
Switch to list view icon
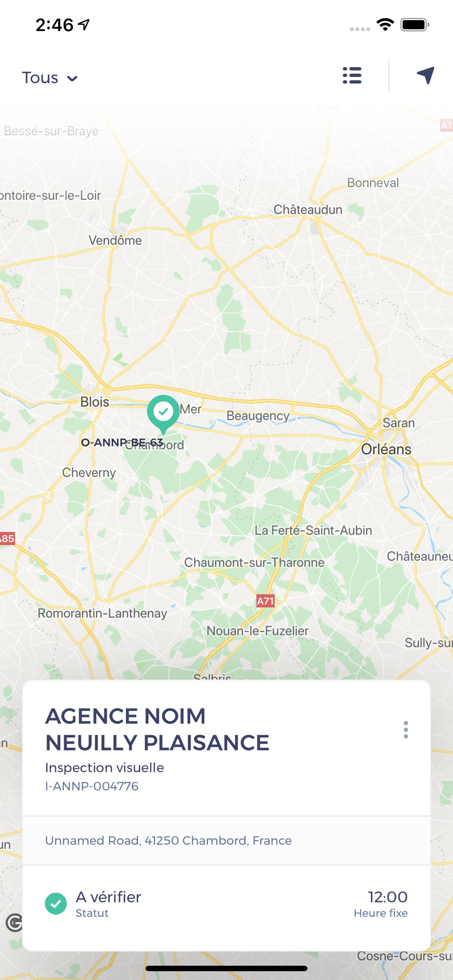352,75
